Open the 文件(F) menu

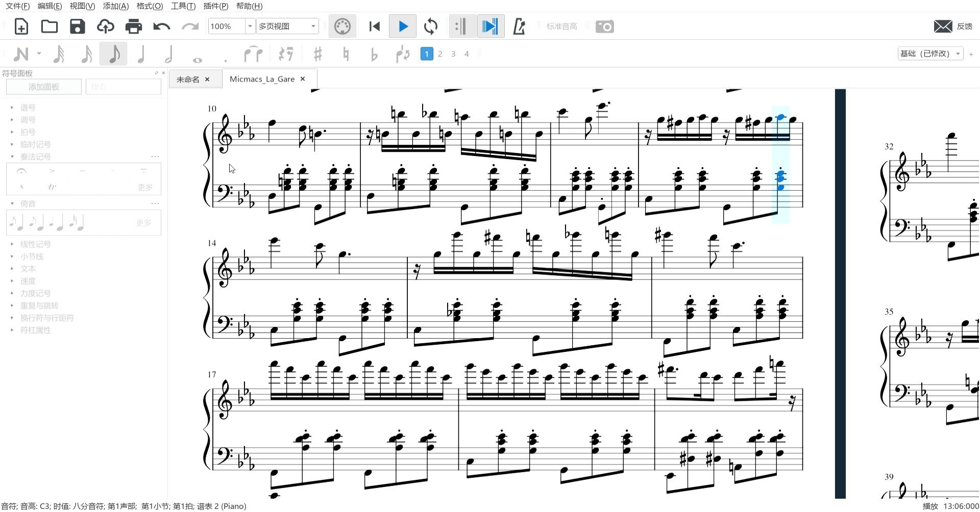(17, 6)
